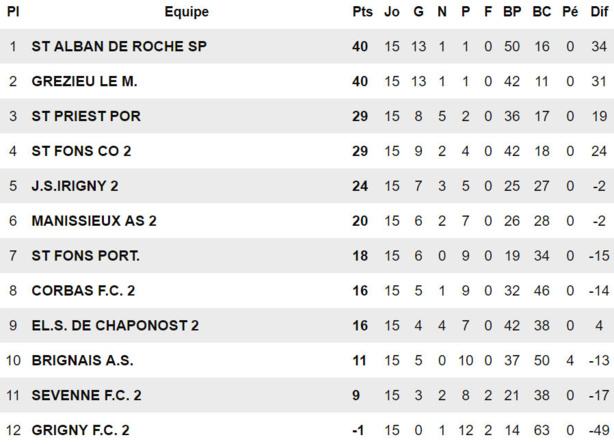Image resolution: width=614 pixels, height=444 pixels.
Task: Click the Pé column header
Action: 570,12
